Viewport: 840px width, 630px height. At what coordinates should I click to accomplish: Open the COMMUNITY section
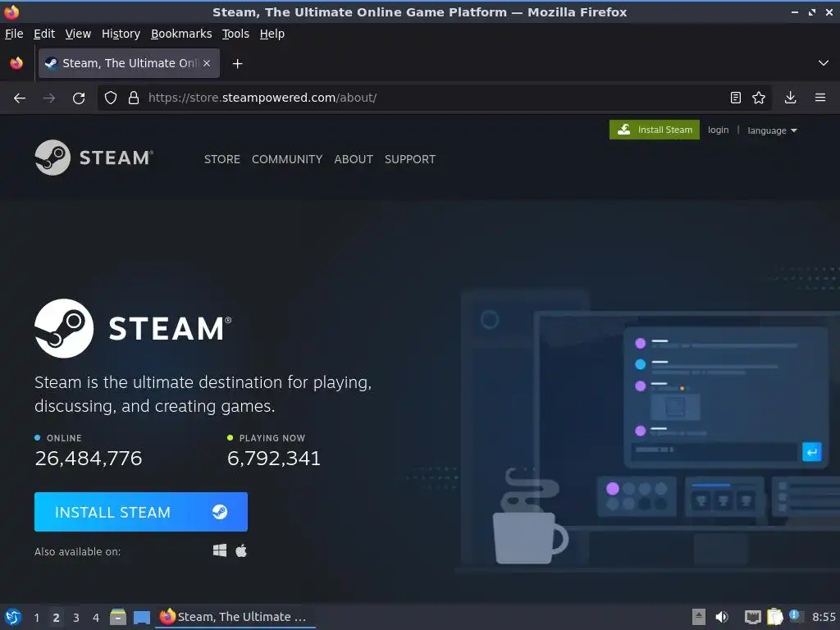coord(287,159)
